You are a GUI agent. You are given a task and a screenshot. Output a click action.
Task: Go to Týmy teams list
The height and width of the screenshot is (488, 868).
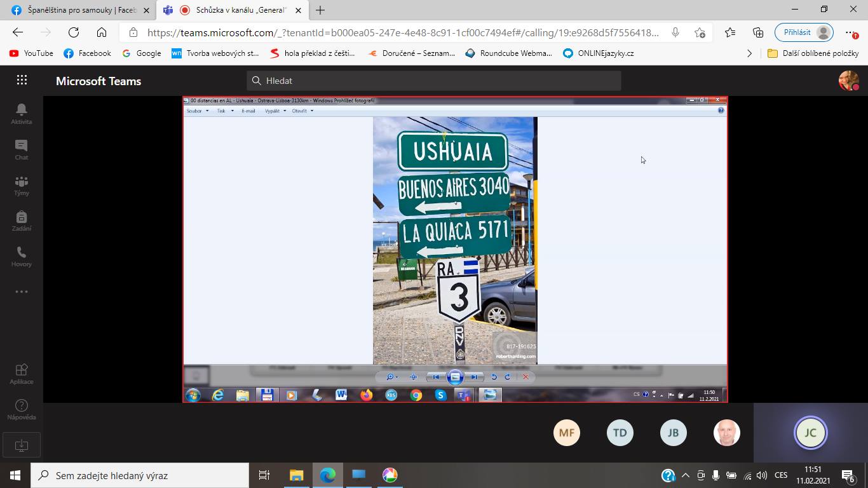pos(21,186)
